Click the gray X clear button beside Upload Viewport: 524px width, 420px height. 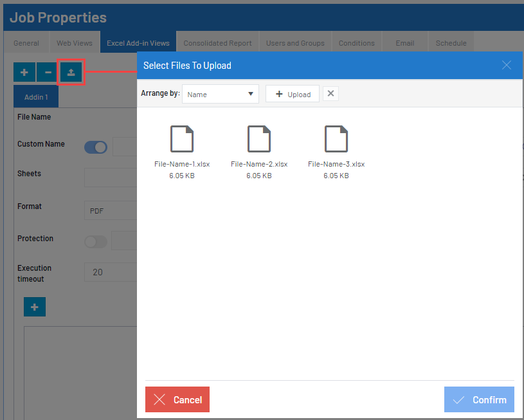(330, 94)
